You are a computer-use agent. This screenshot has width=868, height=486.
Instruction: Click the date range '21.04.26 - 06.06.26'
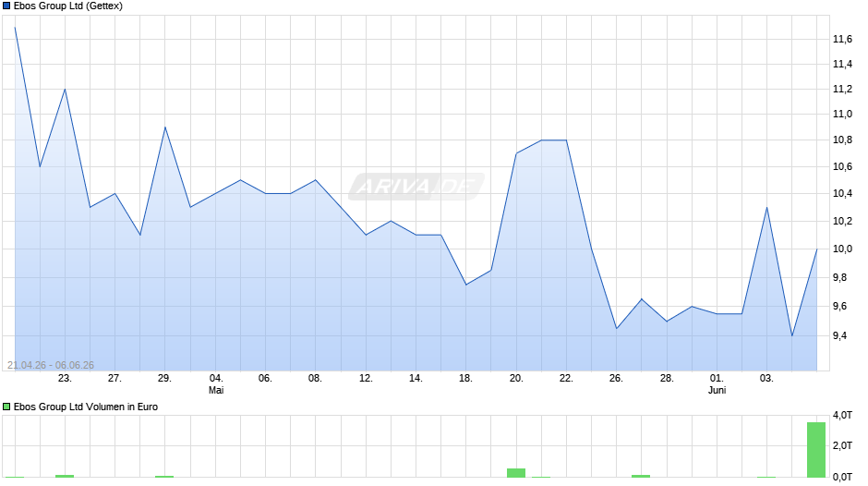(x=51, y=365)
